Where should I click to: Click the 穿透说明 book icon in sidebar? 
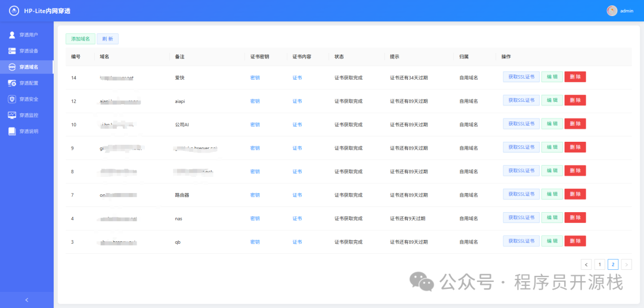pos(12,131)
